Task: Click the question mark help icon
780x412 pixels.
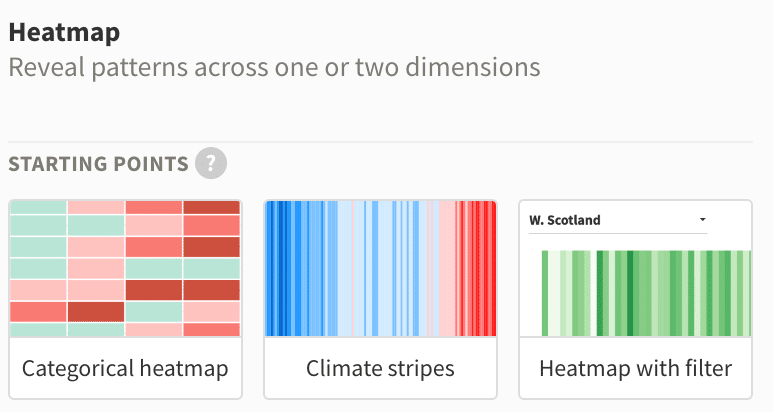Action: (x=211, y=163)
